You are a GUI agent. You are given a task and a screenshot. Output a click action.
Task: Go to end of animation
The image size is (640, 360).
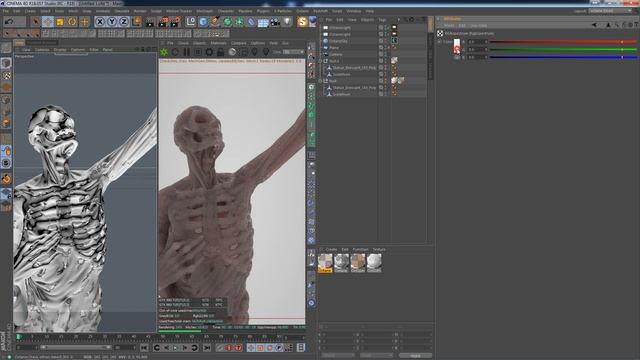point(207,348)
